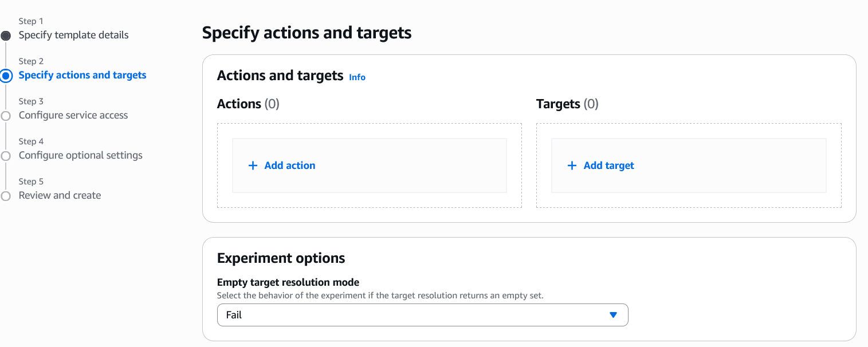Click the Add action button
This screenshot has width=868, height=347.
coord(281,165)
